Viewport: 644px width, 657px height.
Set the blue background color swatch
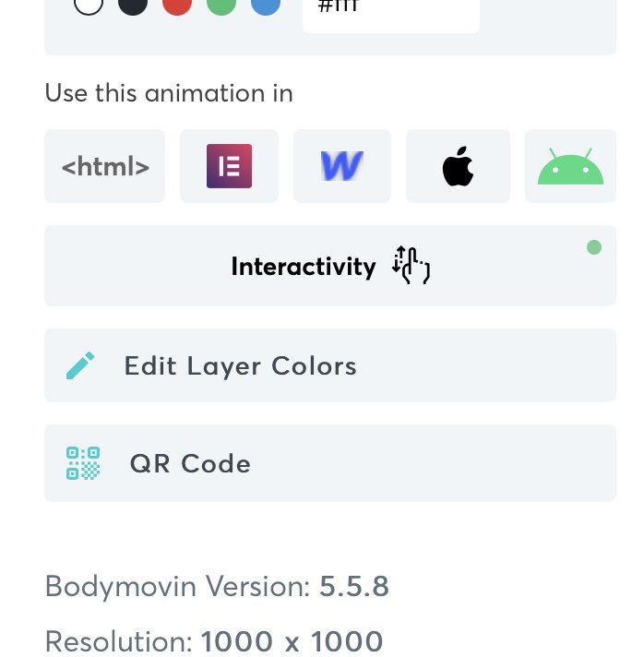[266, 5]
